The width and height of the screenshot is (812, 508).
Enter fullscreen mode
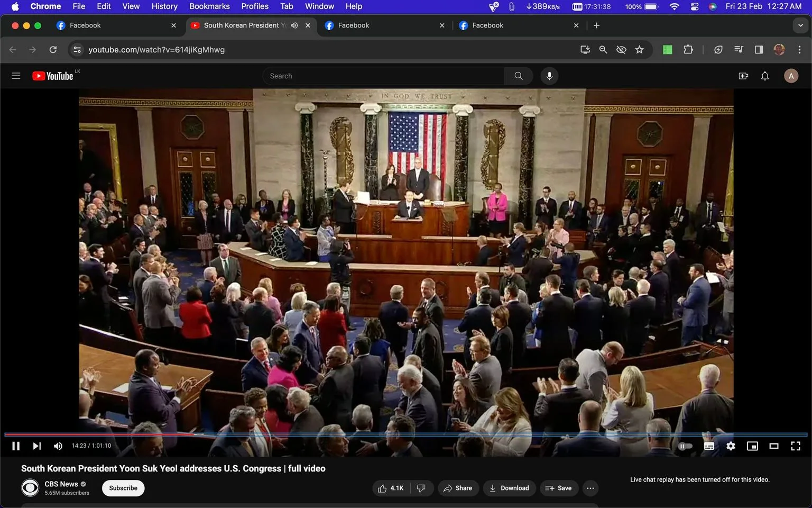pyautogui.click(x=795, y=446)
